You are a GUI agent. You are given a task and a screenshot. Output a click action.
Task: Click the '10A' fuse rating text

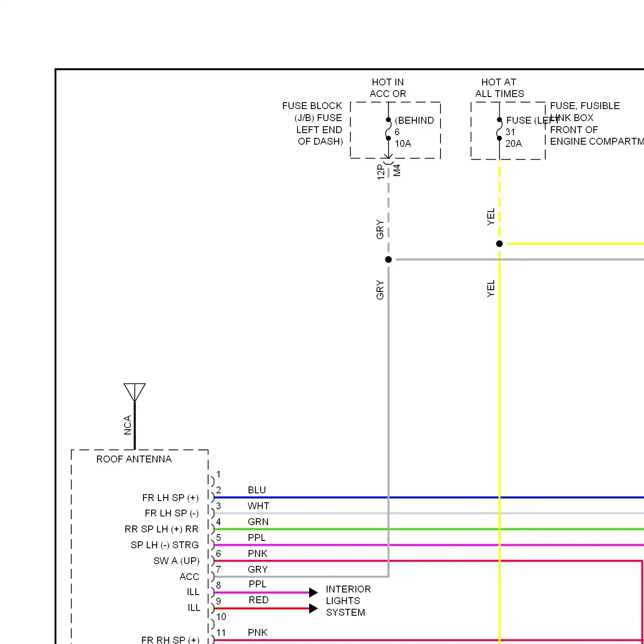[403, 143]
